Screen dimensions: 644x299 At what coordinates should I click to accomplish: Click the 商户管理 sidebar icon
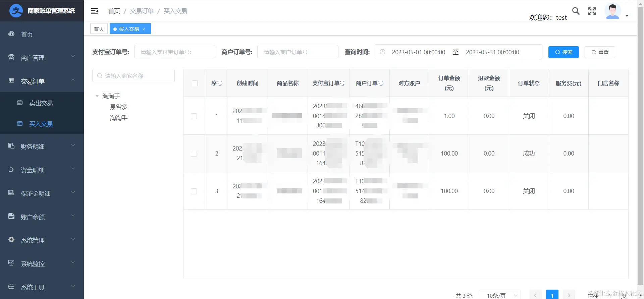(11, 57)
